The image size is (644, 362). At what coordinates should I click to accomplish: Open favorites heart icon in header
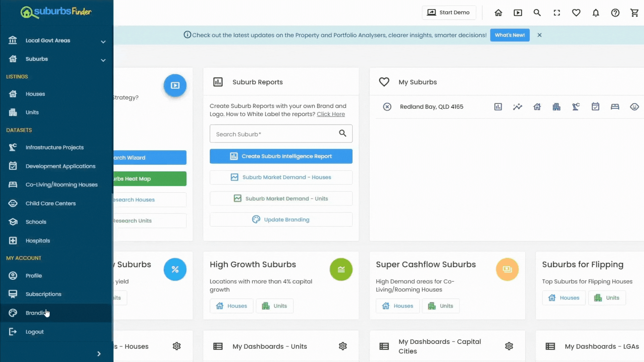(576, 13)
